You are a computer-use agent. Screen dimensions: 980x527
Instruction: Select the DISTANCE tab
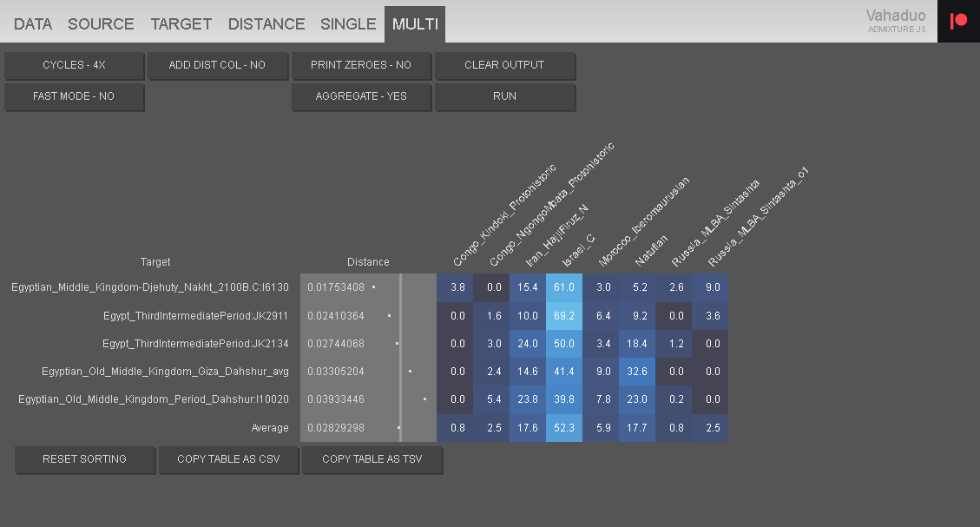[266, 24]
